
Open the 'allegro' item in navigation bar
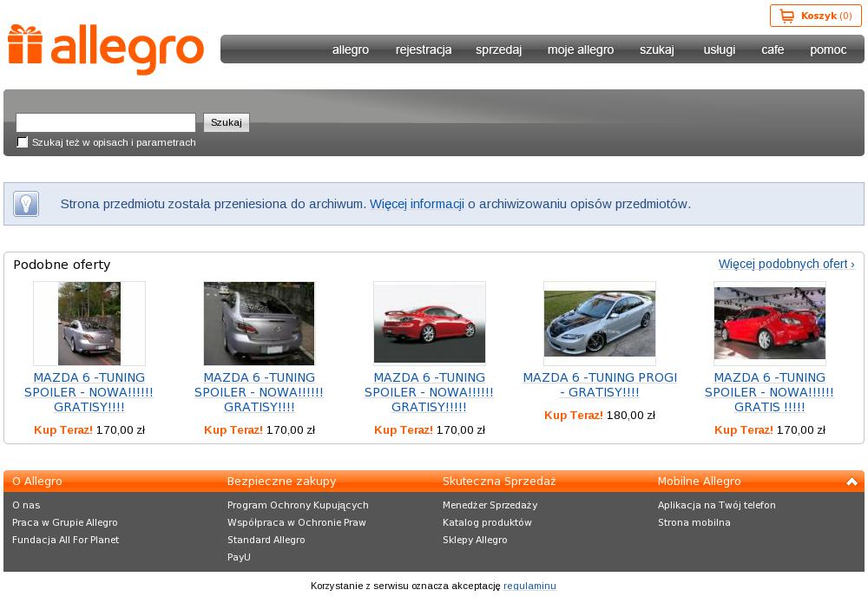[x=351, y=49]
